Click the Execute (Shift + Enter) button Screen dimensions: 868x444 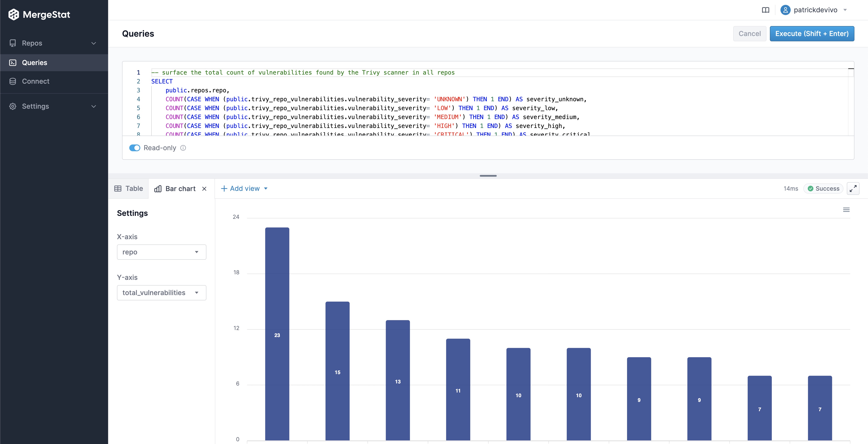[x=811, y=34]
